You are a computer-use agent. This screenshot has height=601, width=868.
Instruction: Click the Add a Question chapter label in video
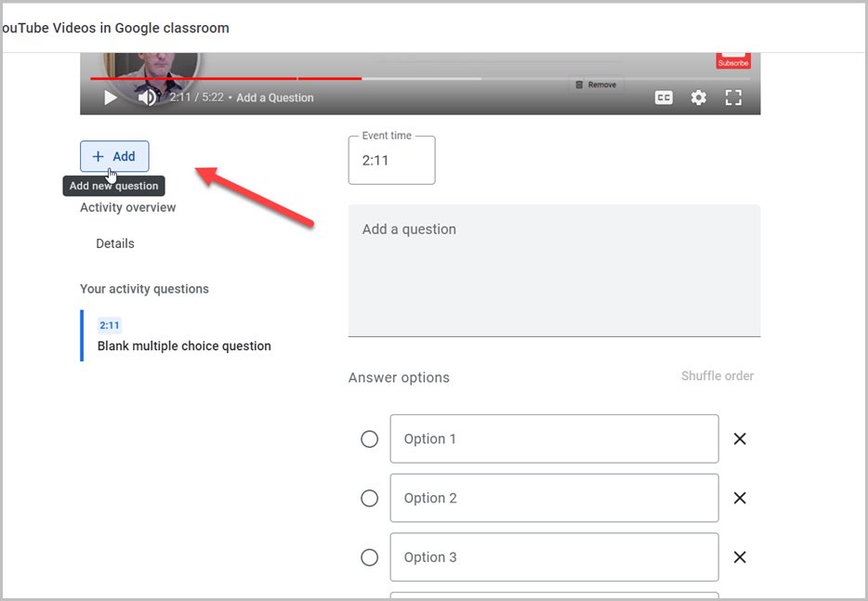point(275,98)
